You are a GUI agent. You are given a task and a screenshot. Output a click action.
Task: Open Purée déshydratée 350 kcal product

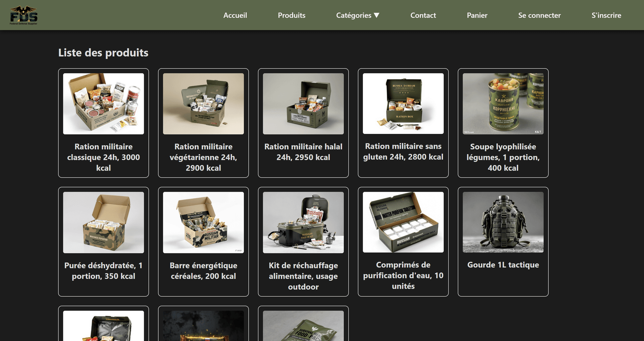103,222
